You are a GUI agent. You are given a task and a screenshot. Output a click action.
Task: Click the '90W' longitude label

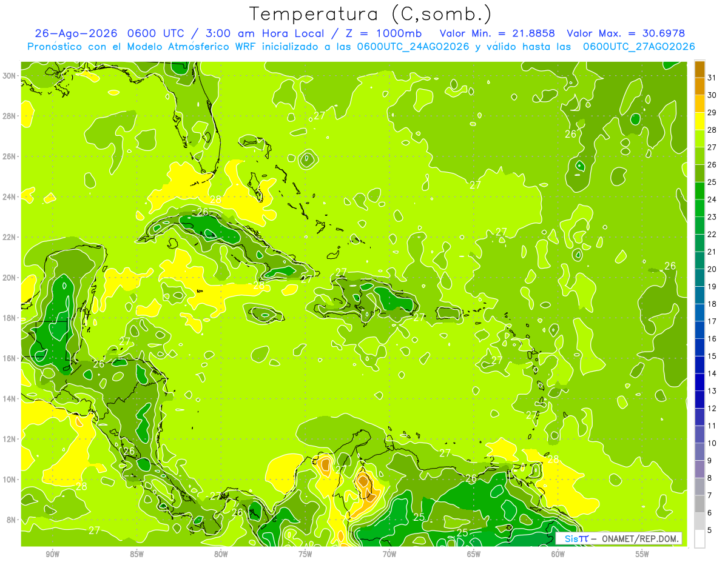pos(52,554)
